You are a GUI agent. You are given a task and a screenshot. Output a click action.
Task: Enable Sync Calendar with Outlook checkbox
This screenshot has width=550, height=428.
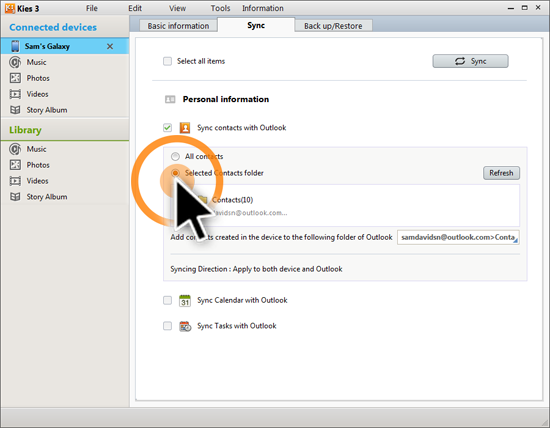pyautogui.click(x=167, y=300)
